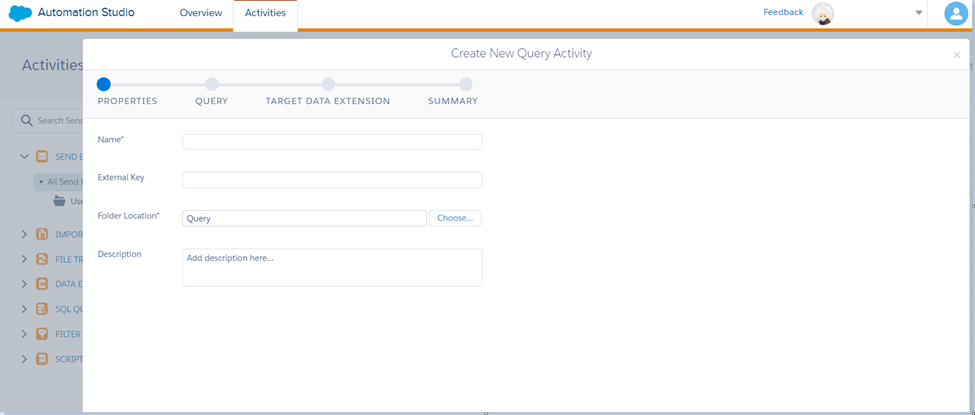Focus the Description text area
This screenshot has width=975, height=415.
332,267
